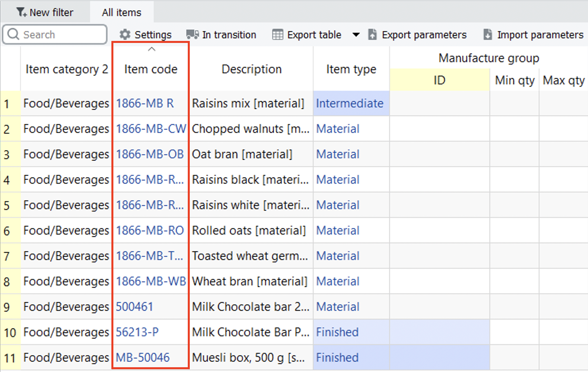Open the New filter tab
The height and width of the screenshot is (372, 588).
point(45,12)
